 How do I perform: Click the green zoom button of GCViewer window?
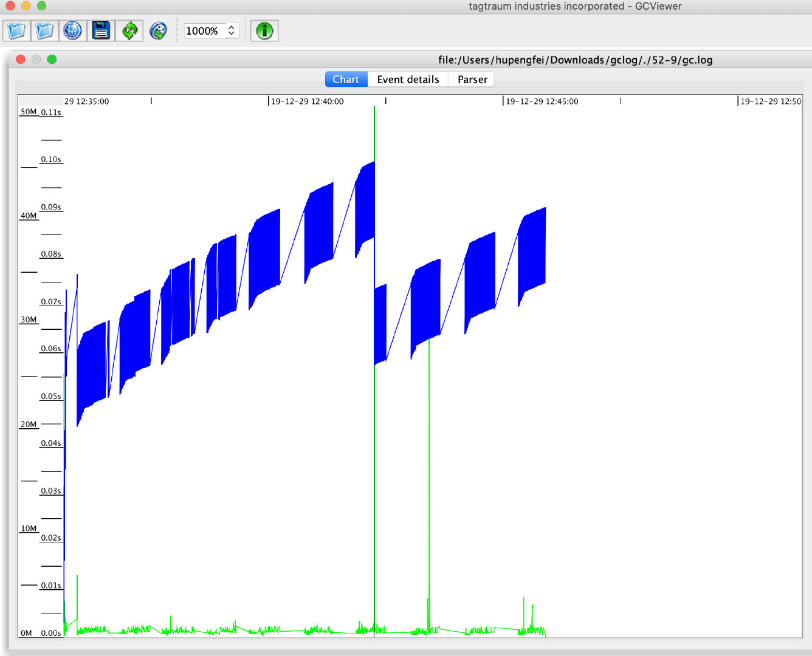[x=41, y=5]
